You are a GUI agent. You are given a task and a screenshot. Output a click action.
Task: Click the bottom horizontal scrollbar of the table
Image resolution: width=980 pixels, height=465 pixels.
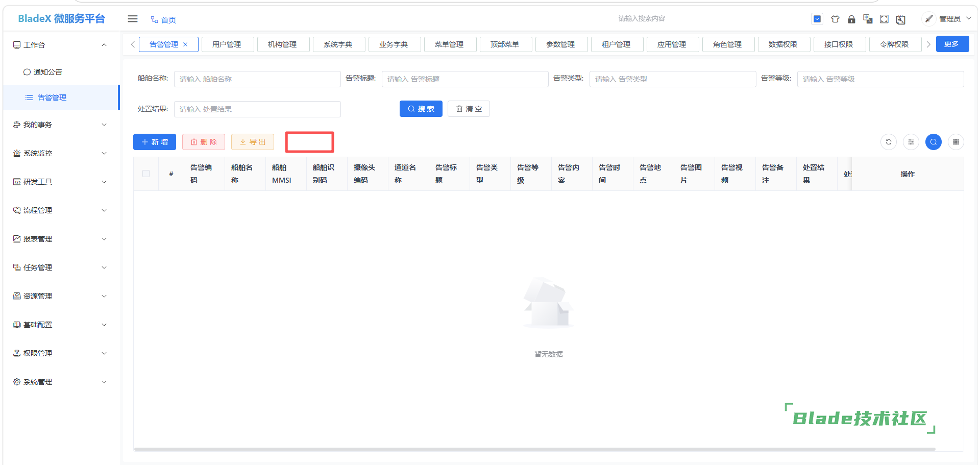click(534, 449)
